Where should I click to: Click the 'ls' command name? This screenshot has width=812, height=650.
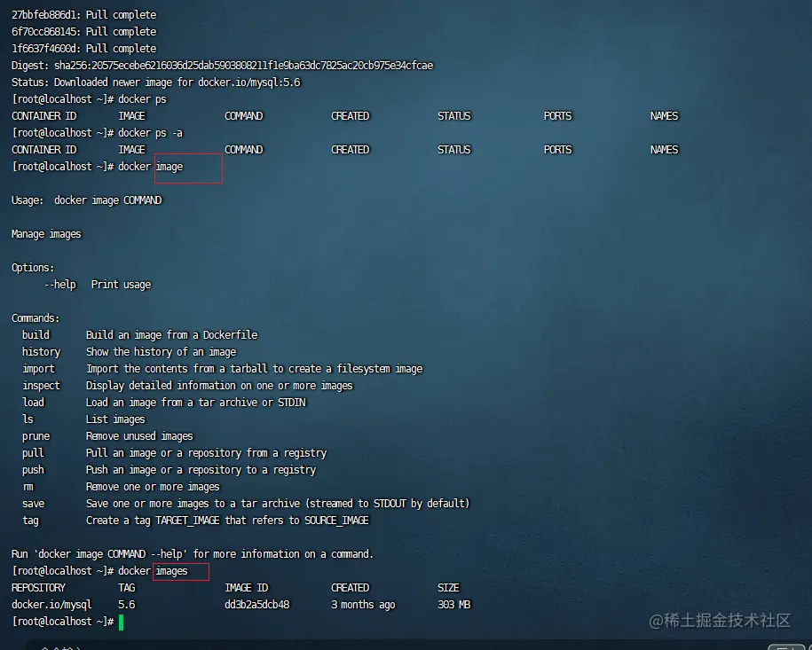click(28, 419)
